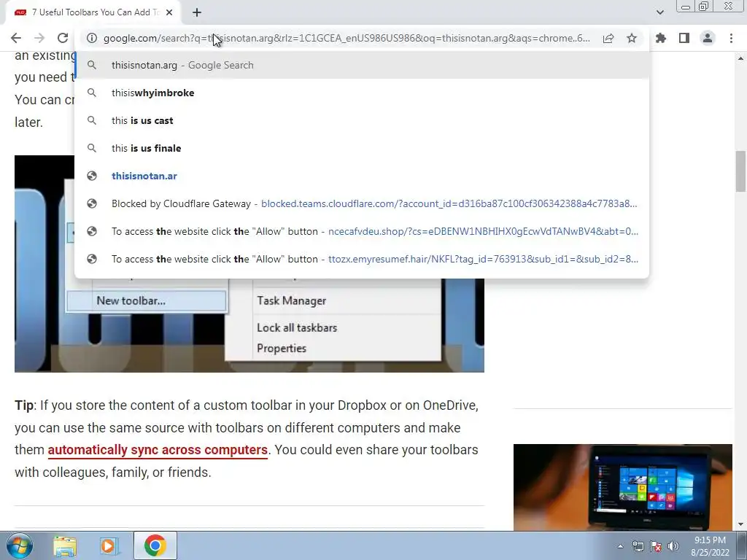The width and height of the screenshot is (747, 560).
Task: Click the Chrome taskbar icon
Action: pos(155,545)
